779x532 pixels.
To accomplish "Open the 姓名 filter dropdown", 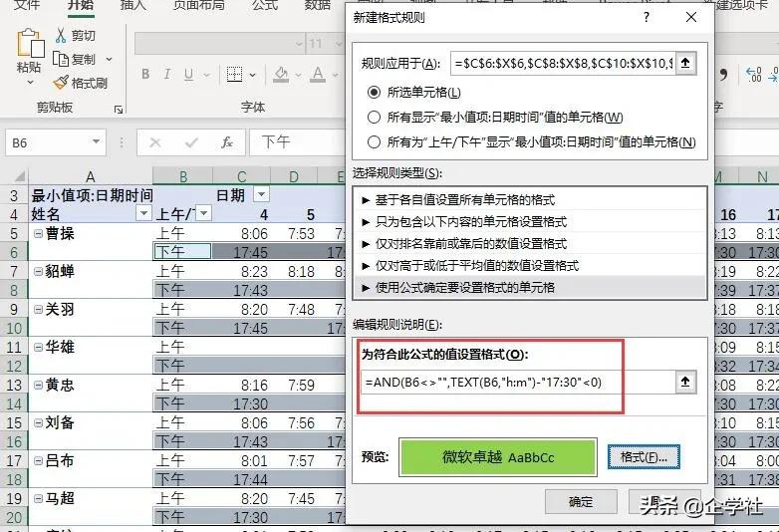I will 144,213.
